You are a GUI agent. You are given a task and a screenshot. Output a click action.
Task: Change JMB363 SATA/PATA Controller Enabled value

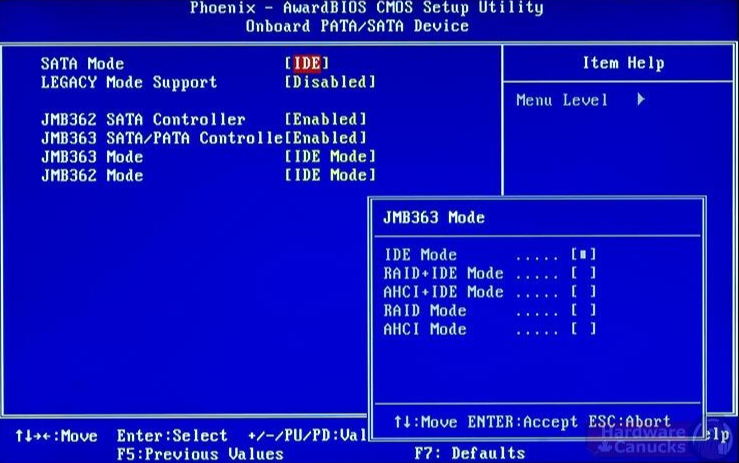click(325, 138)
